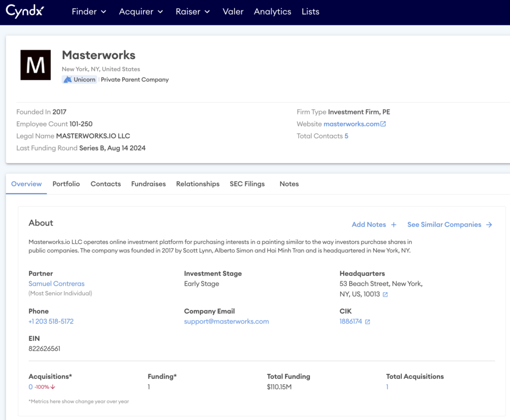510x420 pixels.
Task: Click the Unicorn badge icon
Action: click(68, 80)
